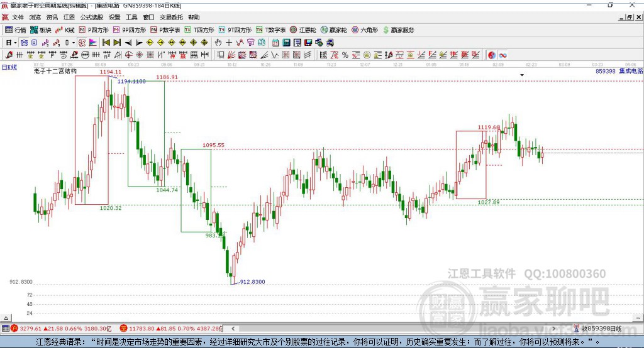Click the rainbow flag icon

click(x=93, y=43)
